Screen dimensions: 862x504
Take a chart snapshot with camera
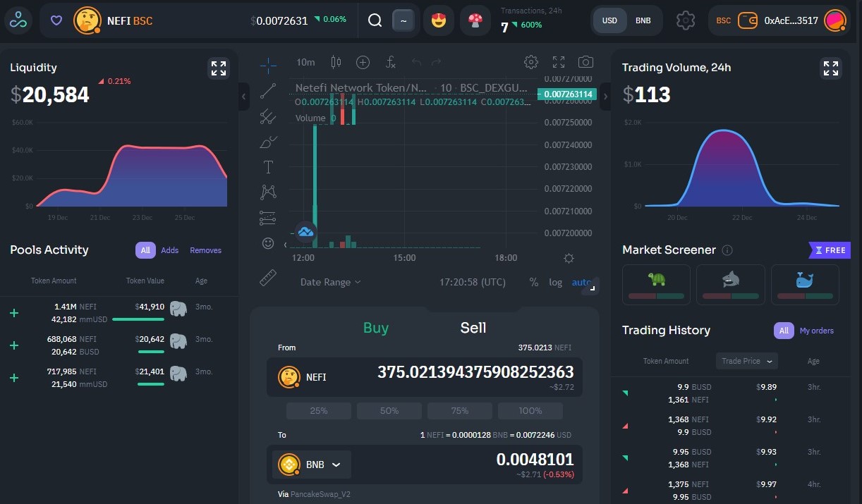pos(585,62)
